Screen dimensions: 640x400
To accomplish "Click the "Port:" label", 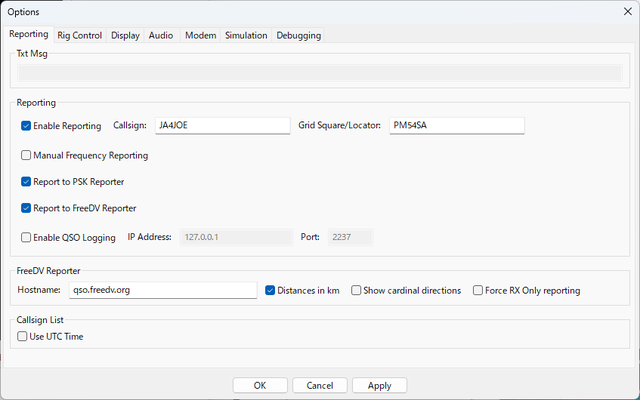I will 310,237.
